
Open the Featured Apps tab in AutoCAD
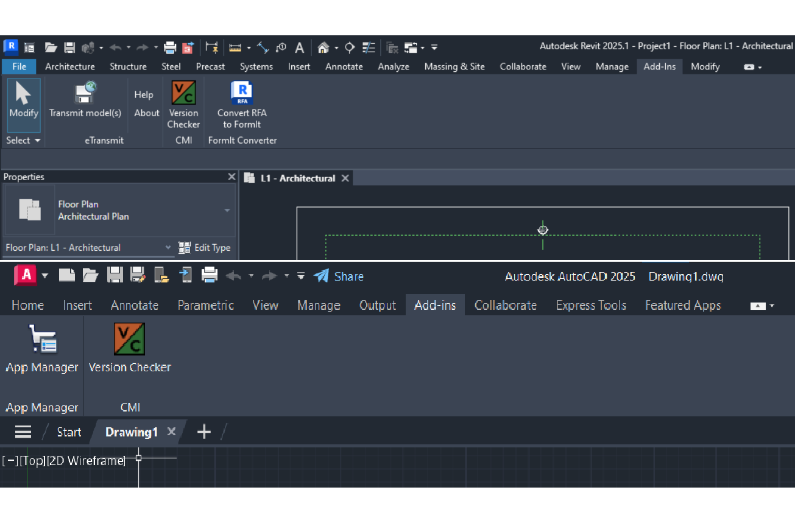(683, 306)
